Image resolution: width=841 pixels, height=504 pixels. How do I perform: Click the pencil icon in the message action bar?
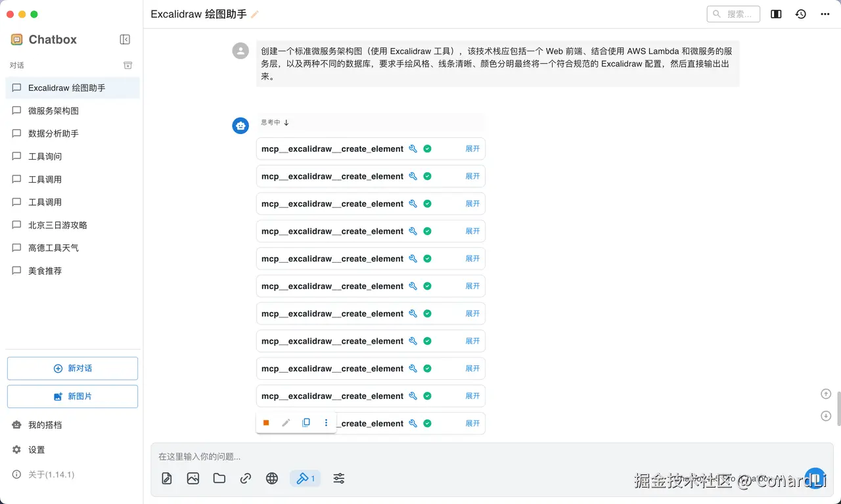(x=286, y=423)
